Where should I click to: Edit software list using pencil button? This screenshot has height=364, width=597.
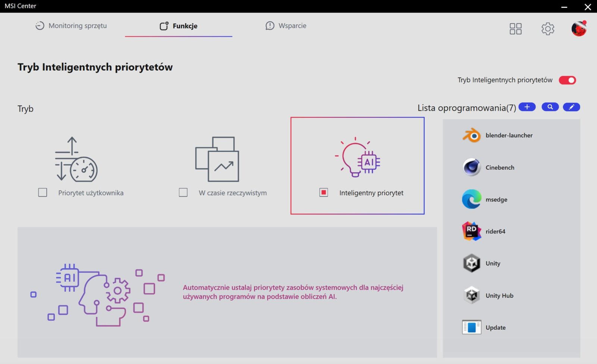pyautogui.click(x=571, y=107)
